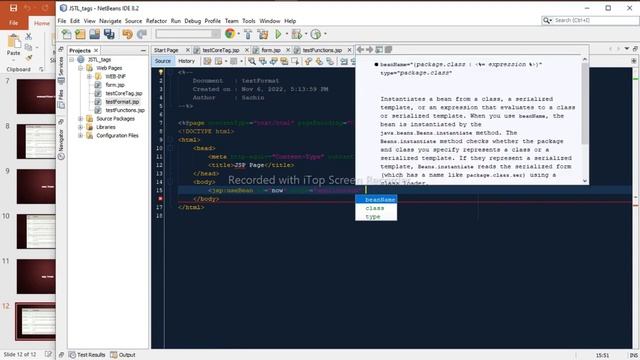
Task: Click the PowerPoint Paste icon
Action: click(13, 41)
